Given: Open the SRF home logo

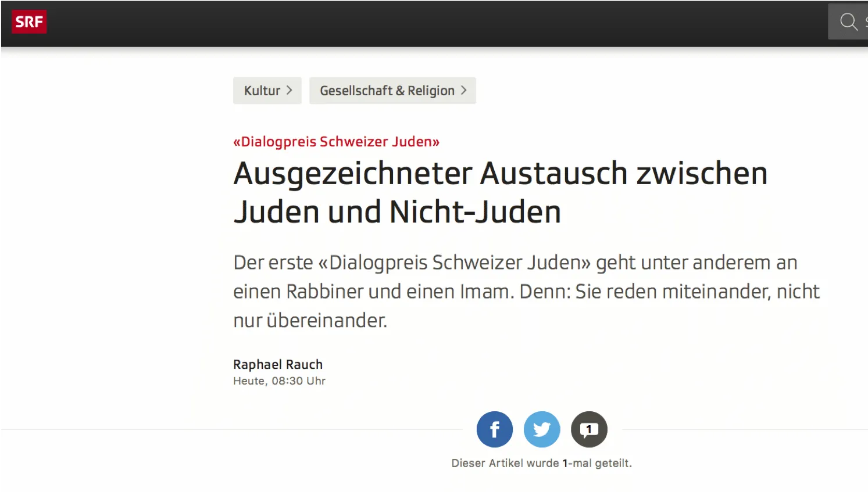Looking at the screenshot, I should [x=29, y=22].
